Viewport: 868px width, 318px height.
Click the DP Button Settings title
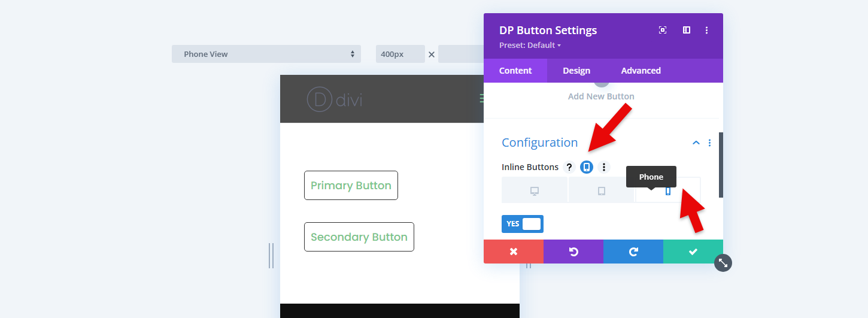548,31
